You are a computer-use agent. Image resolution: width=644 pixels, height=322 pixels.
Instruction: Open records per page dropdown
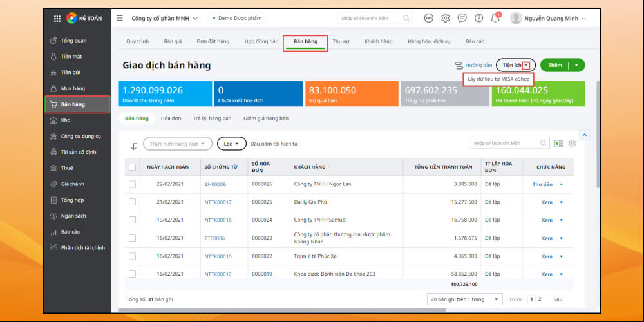[x=464, y=299]
